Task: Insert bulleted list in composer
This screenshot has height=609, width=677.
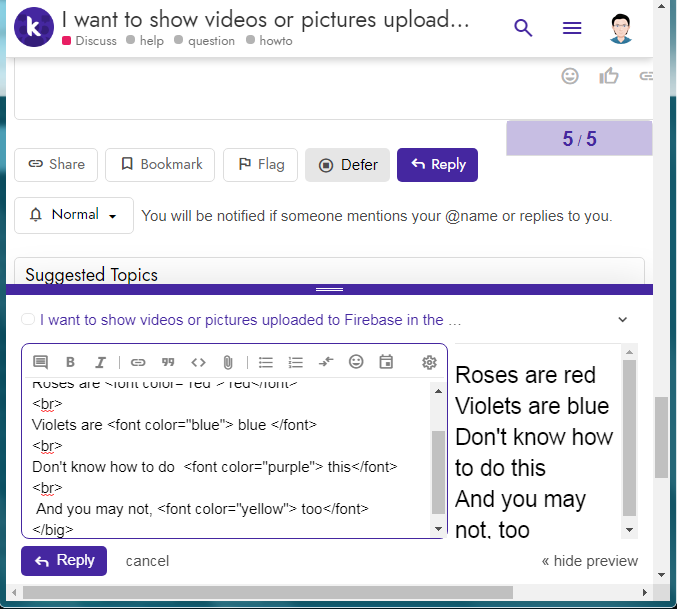Action: pos(266,362)
